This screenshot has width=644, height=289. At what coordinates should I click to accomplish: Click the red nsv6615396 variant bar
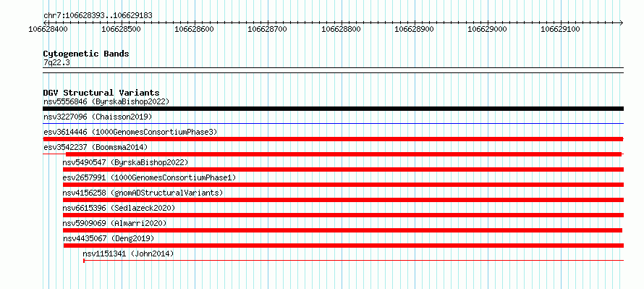(343, 215)
